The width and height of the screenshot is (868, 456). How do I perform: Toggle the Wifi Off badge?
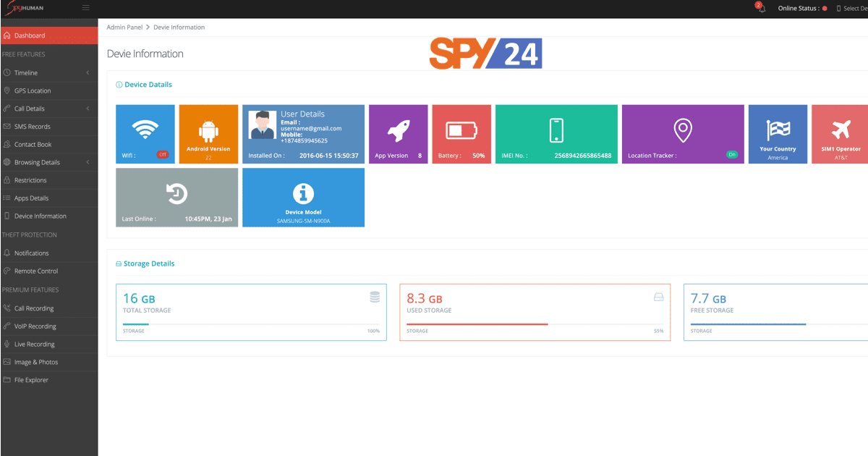(x=163, y=154)
